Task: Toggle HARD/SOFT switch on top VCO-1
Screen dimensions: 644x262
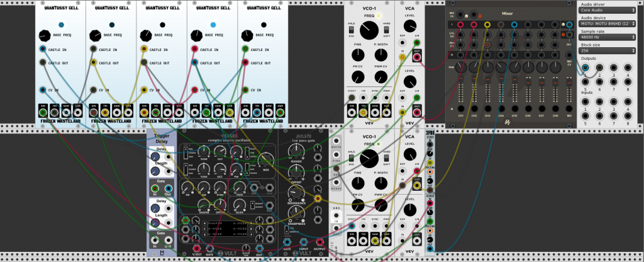Action: click(x=386, y=30)
